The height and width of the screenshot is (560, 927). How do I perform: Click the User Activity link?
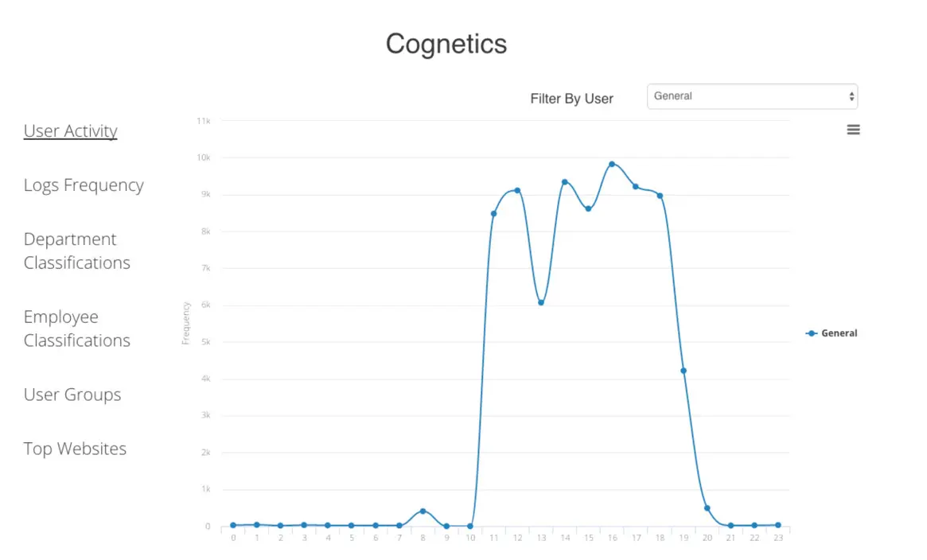point(70,130)
